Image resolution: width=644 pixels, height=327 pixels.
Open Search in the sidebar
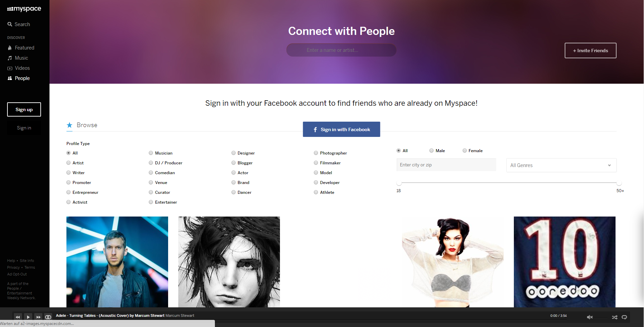click(19, 24)
